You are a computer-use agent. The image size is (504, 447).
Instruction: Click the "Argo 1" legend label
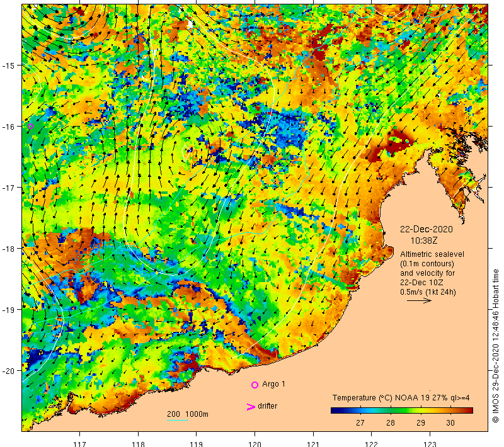coord(273,384)
